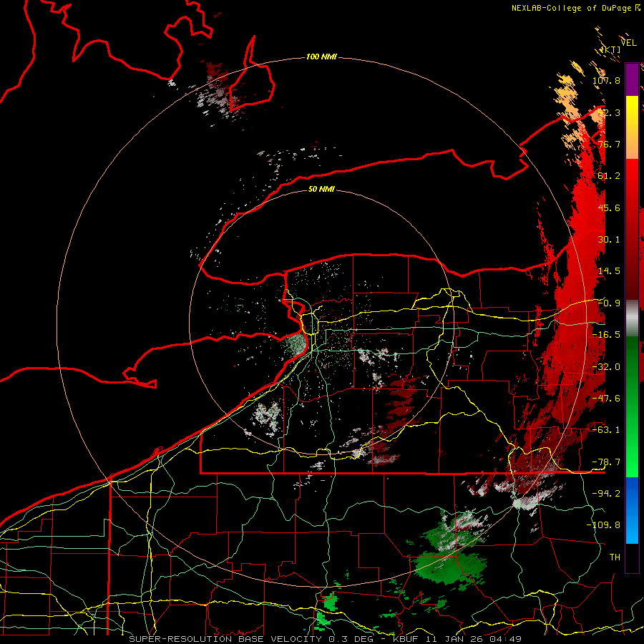The image size is (644, 644).
Task: Click the 100 NMI range ring label
Action: [x=321, y=57]
